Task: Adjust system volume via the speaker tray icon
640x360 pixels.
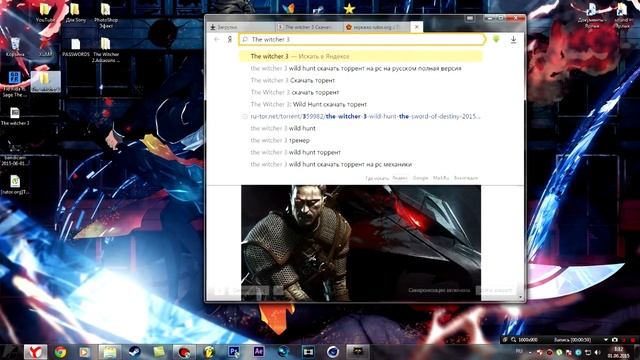Action: click(598, 352)
